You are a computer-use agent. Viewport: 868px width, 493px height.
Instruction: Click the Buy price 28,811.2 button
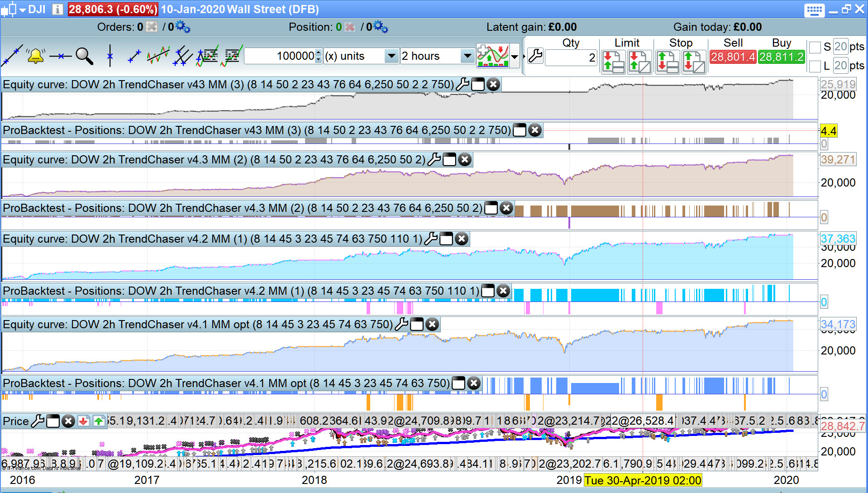(782, 57)
